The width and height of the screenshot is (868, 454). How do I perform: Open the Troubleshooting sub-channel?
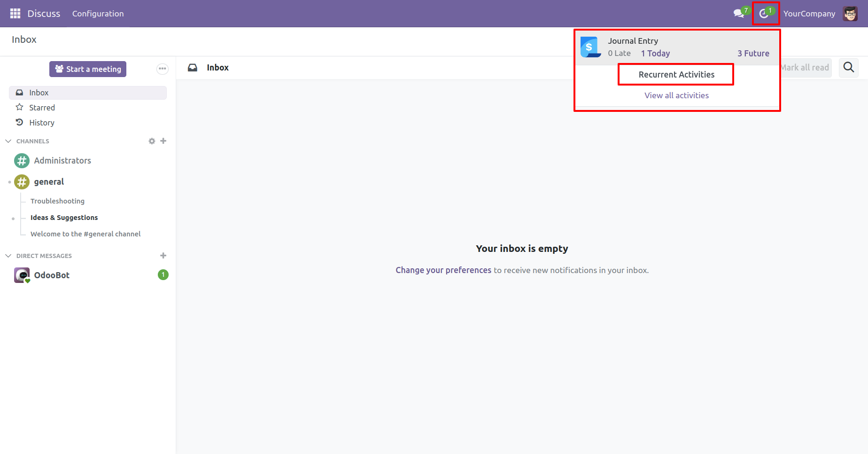[x=57, y=201]
